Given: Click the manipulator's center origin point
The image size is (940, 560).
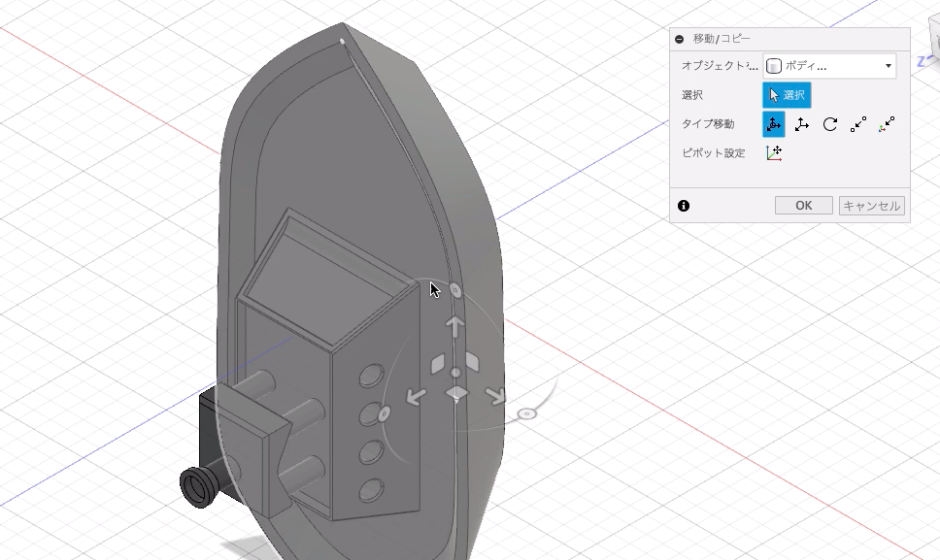Looking at the screenshot, I should 455,373.
